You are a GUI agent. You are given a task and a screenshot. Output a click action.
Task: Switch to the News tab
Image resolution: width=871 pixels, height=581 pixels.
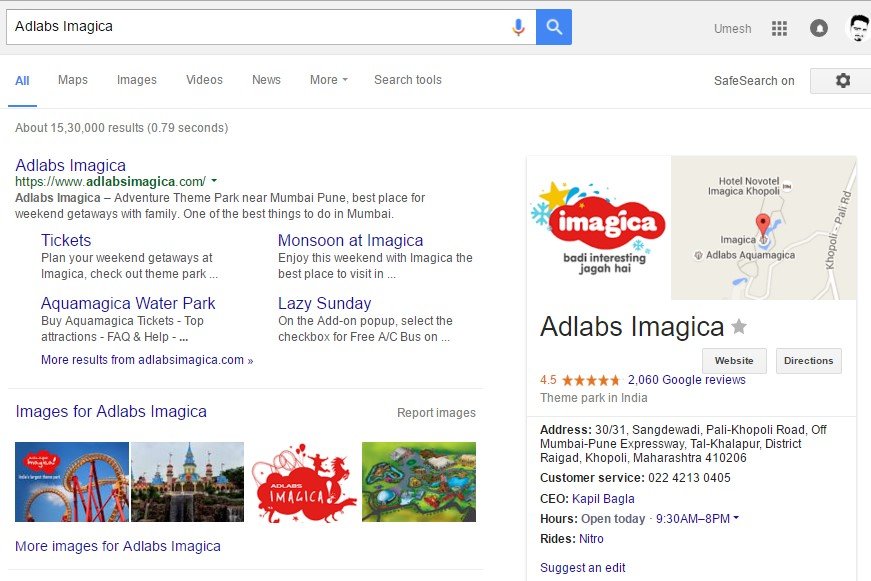266,80
